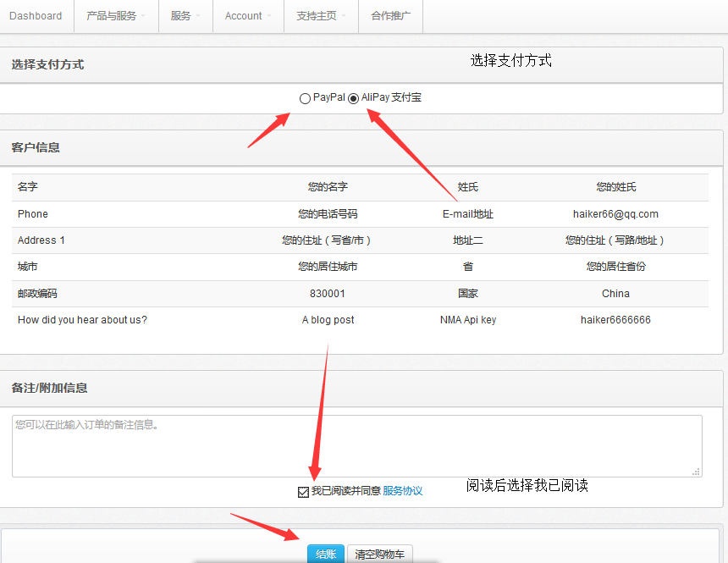Open the Dashboard menu item

[x=36, y=16]
